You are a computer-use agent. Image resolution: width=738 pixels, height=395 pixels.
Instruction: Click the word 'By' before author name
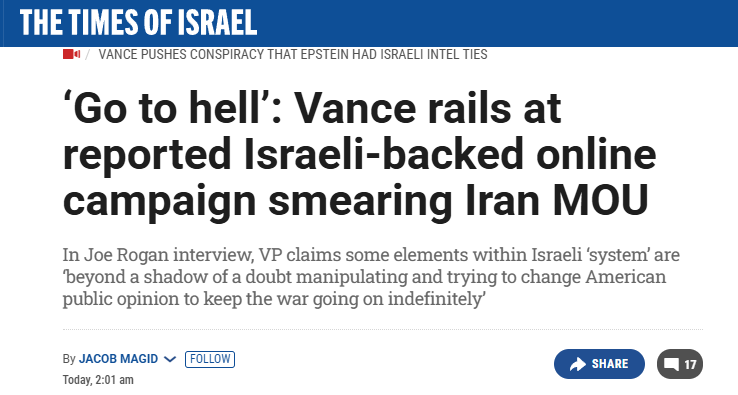tap(69, 359)
